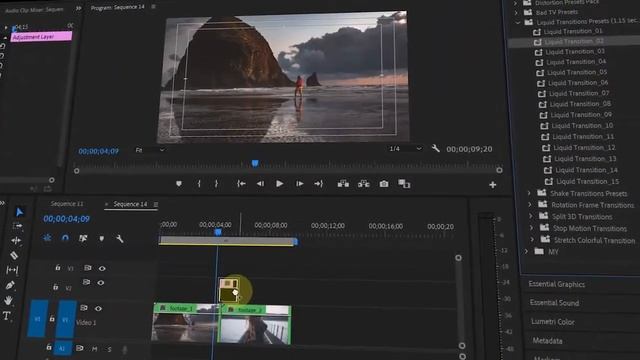Toggle V3 sync lock
640x360 pixels.
click(88, 268)
